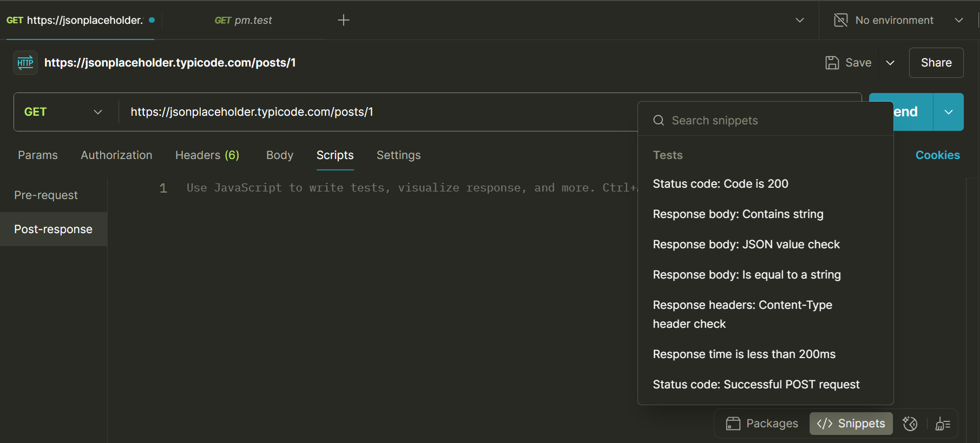Click the Share button
This screenshot has width=980, height=443.
(936, 63)
